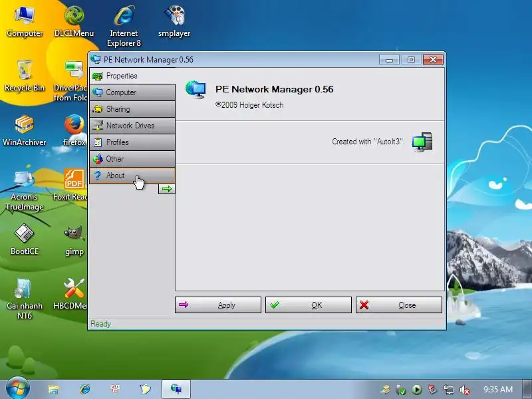Click the PE Network Manager globe logo
532x399 pixels.
(x=196, y=90)
